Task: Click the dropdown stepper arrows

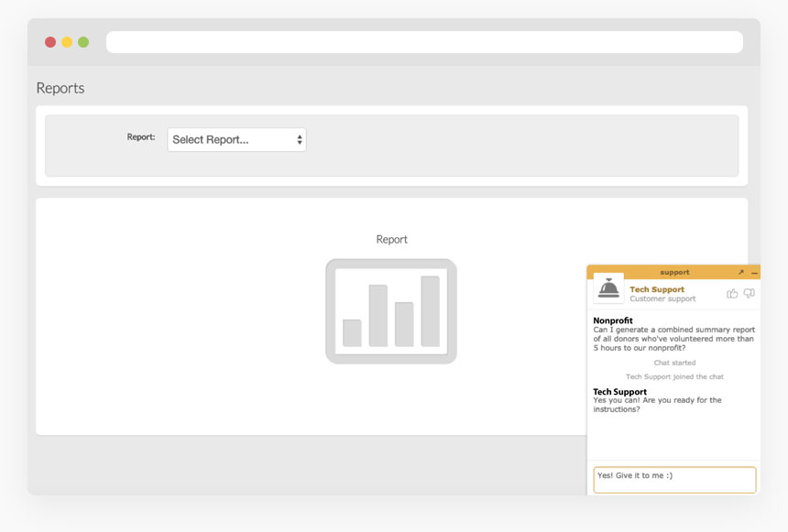Action: 299,139
